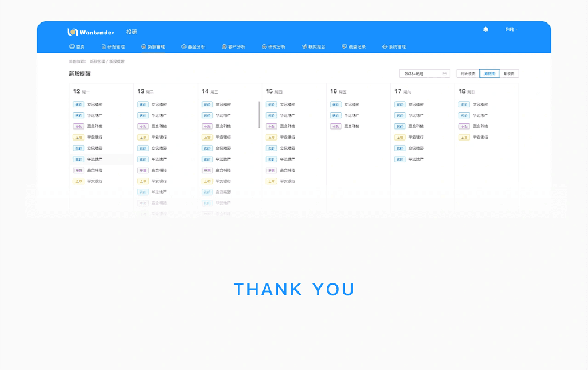The height and width of the screenshot is (370, 588).
Task: Click 新股提醒 in the breadcrumb
Action: (x=117, y=61)
